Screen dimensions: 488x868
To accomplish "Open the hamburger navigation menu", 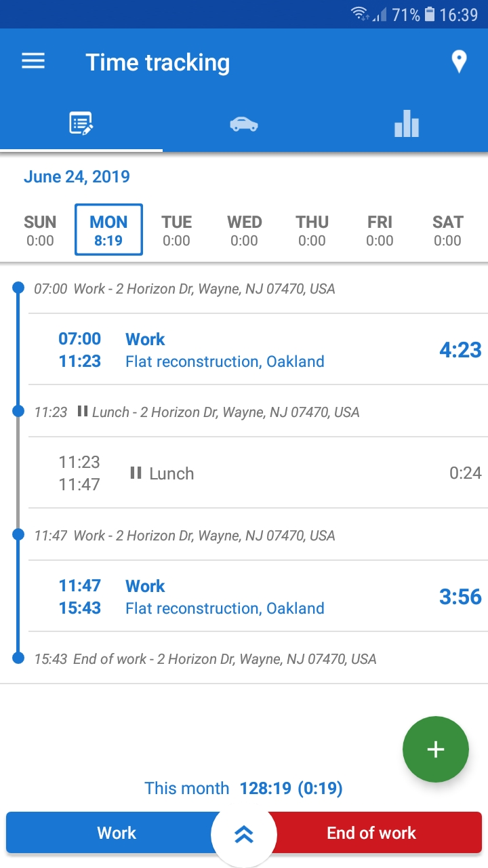I will pos(33,62).
